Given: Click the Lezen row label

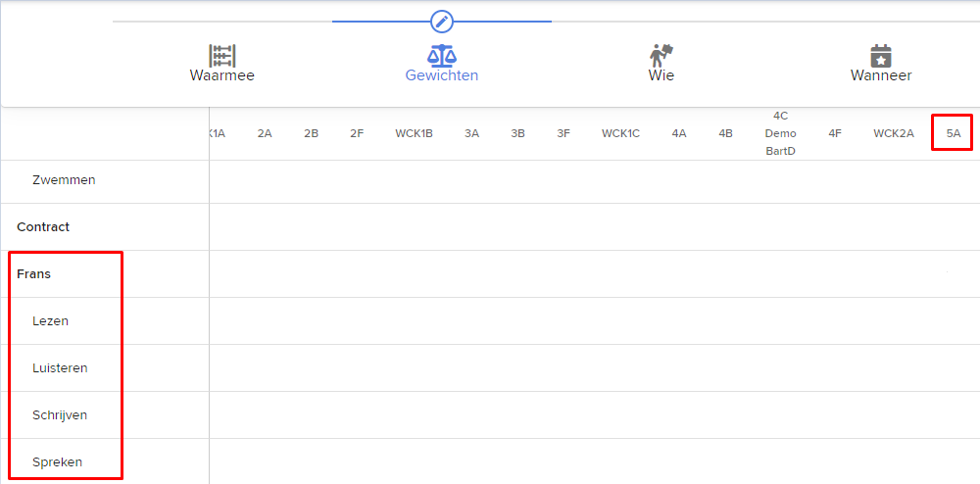Looking at the screenshot, I should (x=50, y=321).
